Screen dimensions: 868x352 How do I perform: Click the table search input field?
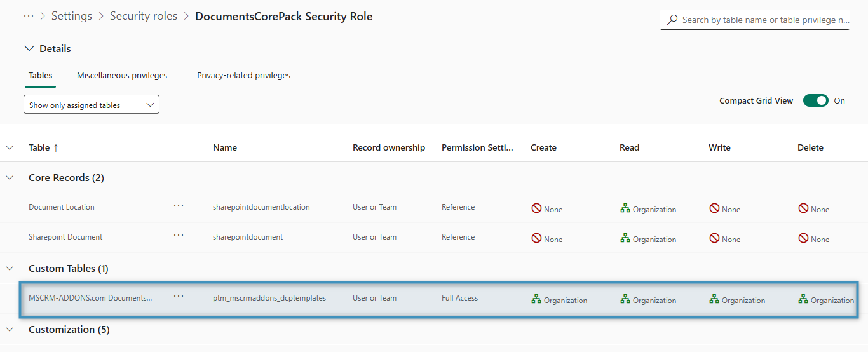(x=763, y=20)
